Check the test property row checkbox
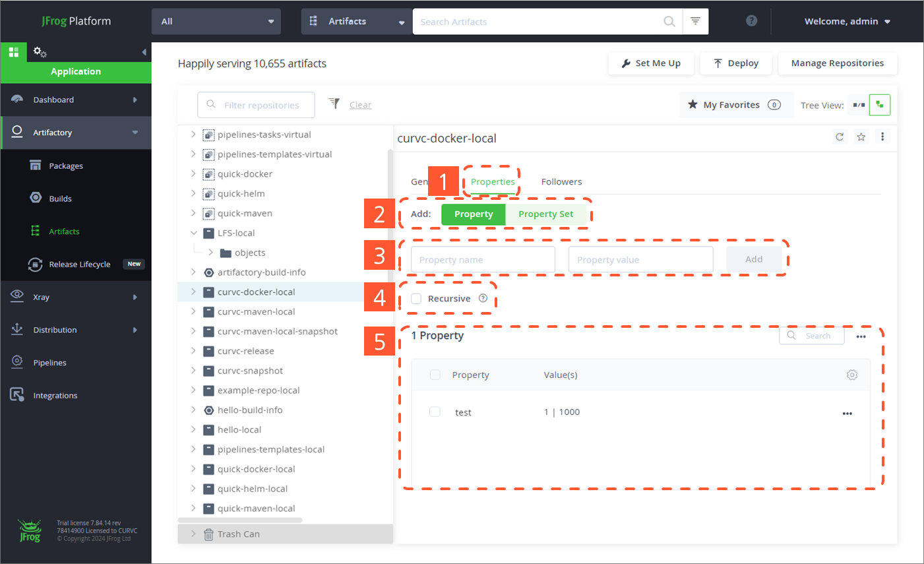Screen dimensions: 924x564 coord(435,412)
